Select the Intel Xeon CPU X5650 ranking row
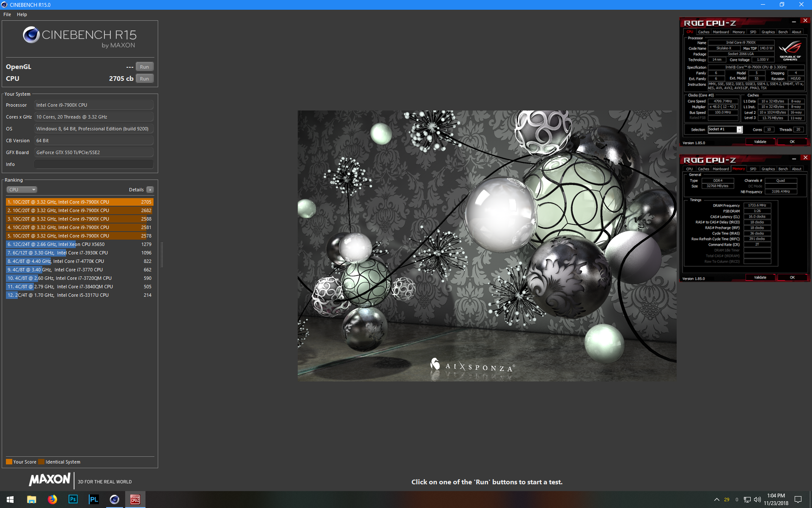This screenshot has width=812, height=508. (x=80, y=244)
